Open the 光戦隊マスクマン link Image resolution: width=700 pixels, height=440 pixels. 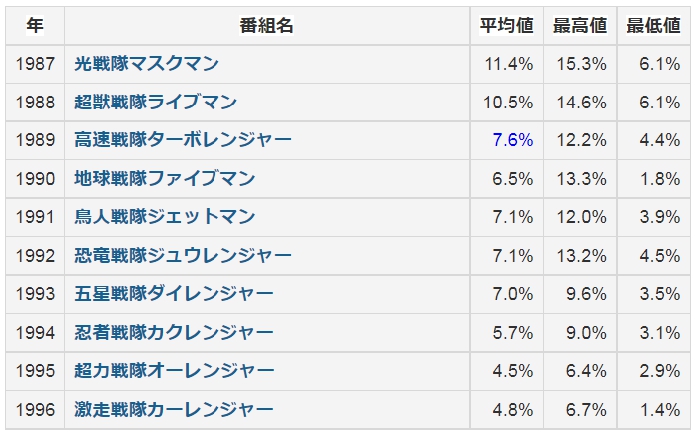[x=146, y=64]
